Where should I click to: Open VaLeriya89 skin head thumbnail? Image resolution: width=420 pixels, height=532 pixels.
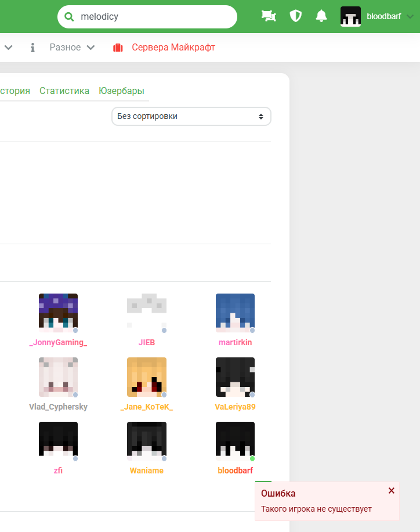tap(235, 377)
